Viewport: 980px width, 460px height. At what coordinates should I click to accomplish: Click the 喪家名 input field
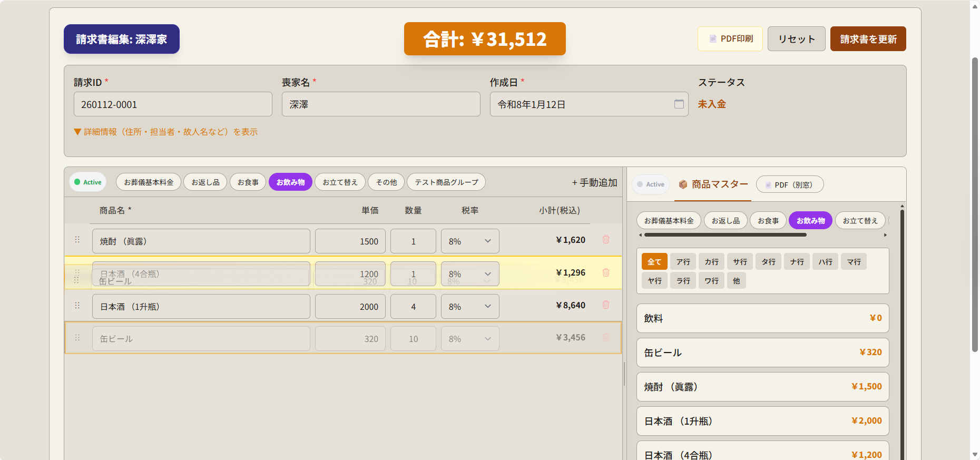380,104
